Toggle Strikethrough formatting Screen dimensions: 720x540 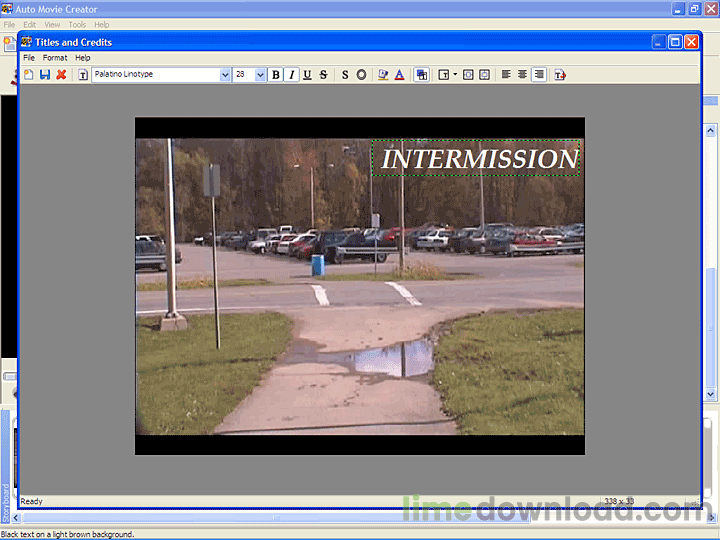click(x=323, y=74)
